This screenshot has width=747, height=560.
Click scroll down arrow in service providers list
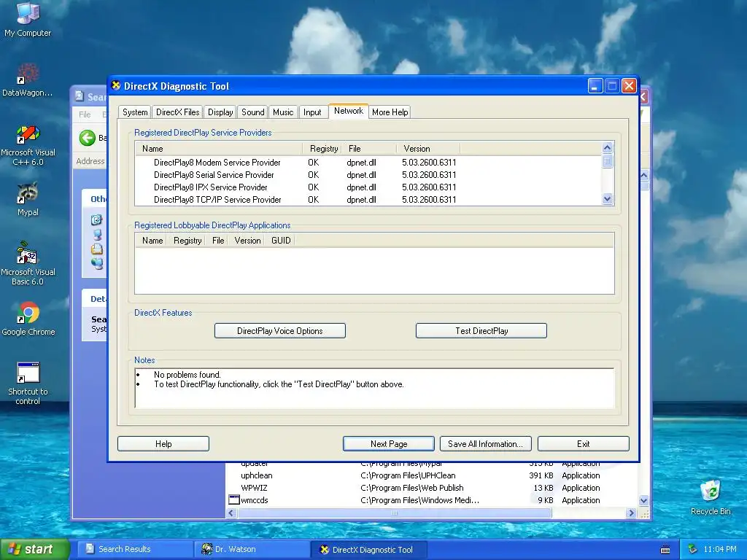click(607, 199)
